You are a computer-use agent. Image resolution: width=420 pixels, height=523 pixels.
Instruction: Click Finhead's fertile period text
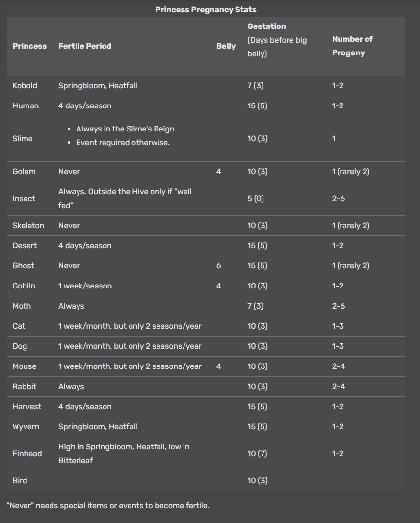(124, 454)
